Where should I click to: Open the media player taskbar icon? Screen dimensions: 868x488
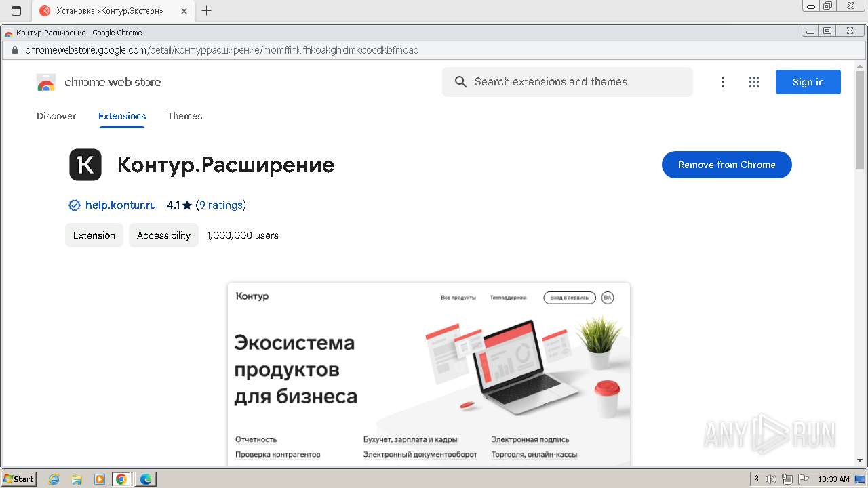pos(99,479)
